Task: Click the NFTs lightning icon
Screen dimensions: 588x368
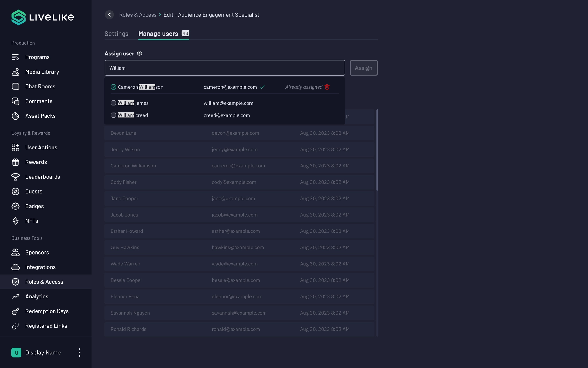Action: click(16, 221)
